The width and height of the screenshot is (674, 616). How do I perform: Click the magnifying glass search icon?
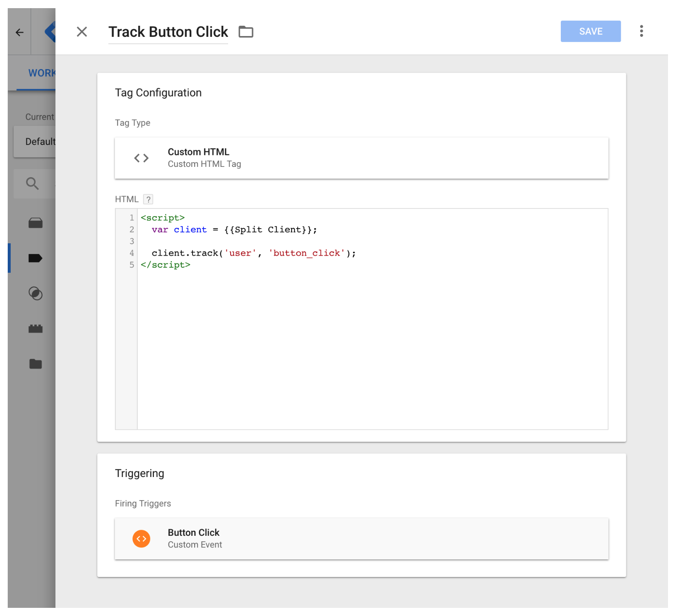click(x=33, y=184)
